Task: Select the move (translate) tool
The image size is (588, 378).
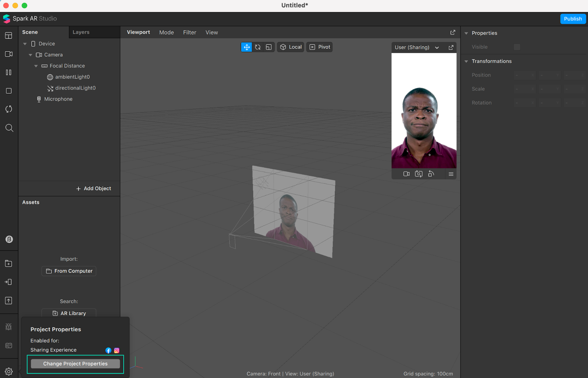Action: pyautogui.click(x=247, y=47)
